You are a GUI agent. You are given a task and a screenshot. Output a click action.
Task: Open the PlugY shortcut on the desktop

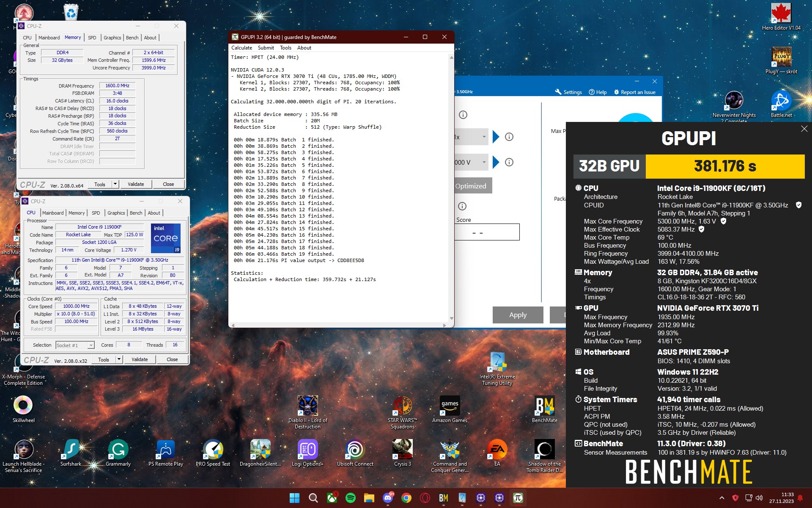781,60
